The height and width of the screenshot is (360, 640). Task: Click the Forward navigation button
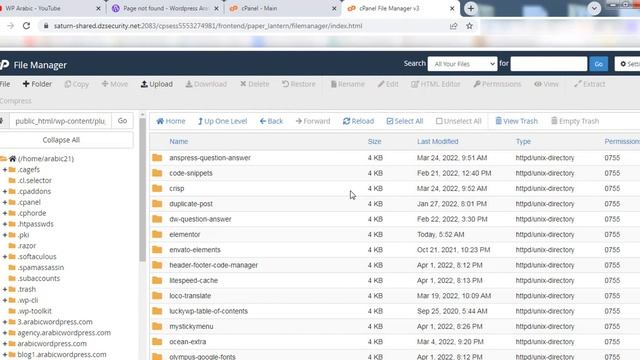[313, 121]
